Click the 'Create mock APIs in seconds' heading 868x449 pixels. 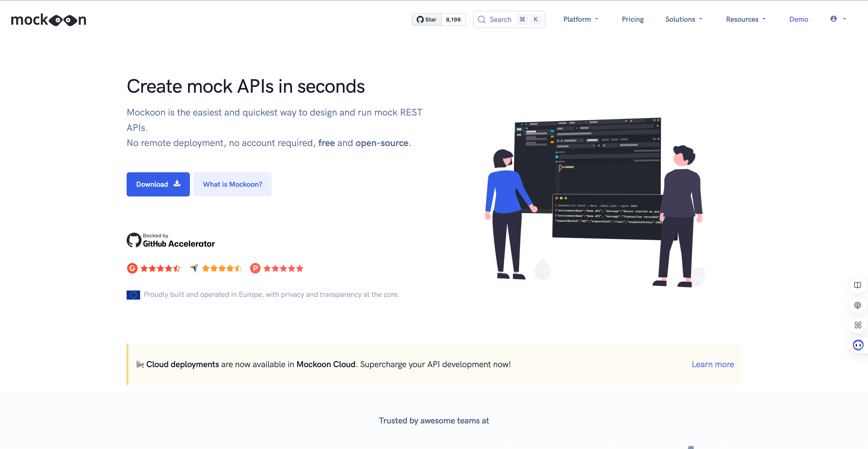pos(246,86)
